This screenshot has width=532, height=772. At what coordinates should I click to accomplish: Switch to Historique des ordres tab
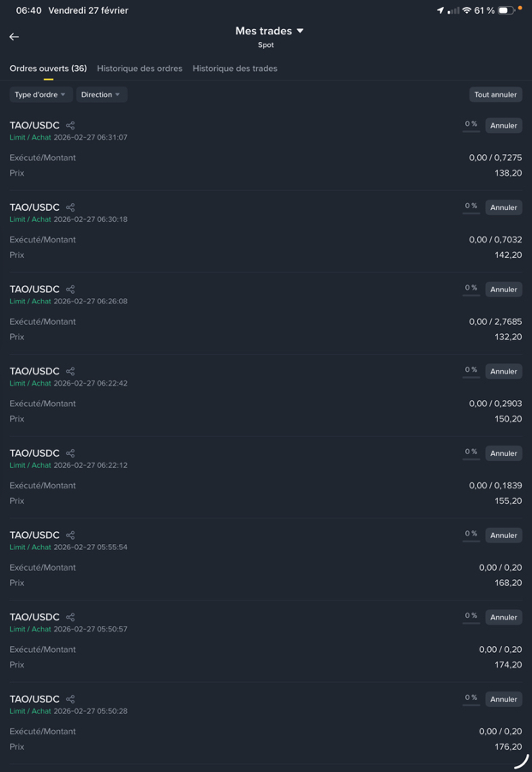click(140, 69)
